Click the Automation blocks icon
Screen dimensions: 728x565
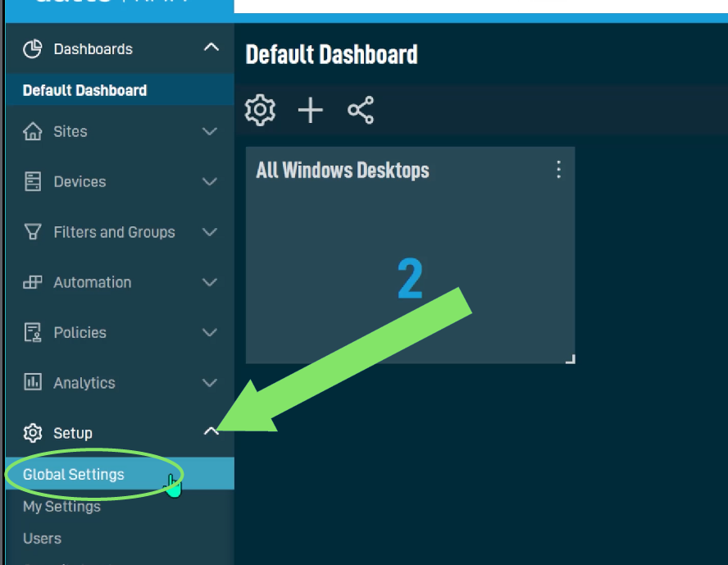[x=33, y=282]
